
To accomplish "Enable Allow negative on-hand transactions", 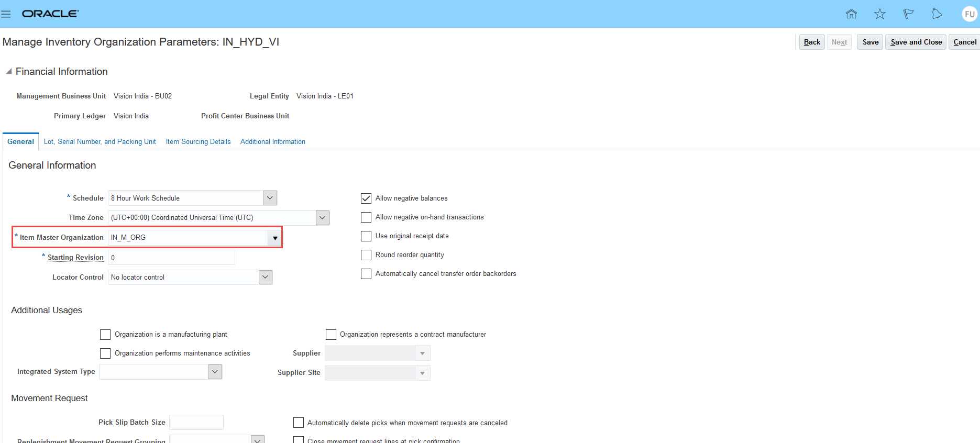I will tap(366, 217).
